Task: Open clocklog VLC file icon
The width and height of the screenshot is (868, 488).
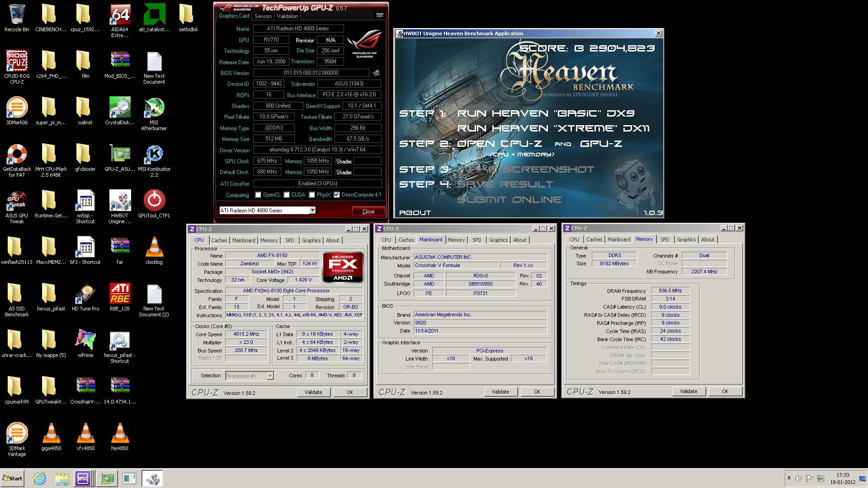Action: pos(154,250)
